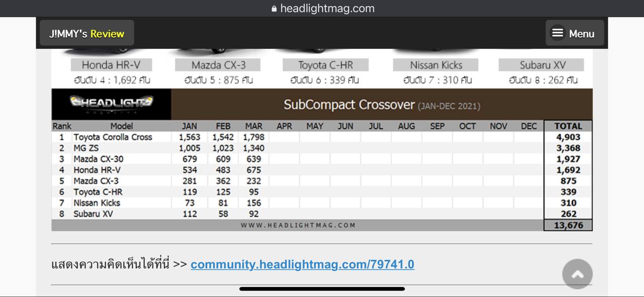
Task: Click the 'อันดับ 6 : 339 คัน' caption
Action: 325,80
